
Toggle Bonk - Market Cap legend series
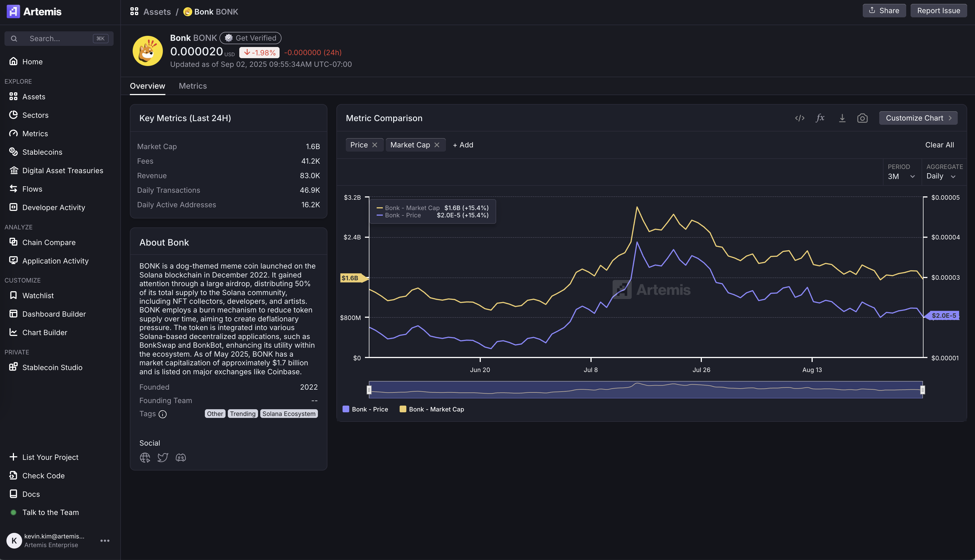[432, 409]
